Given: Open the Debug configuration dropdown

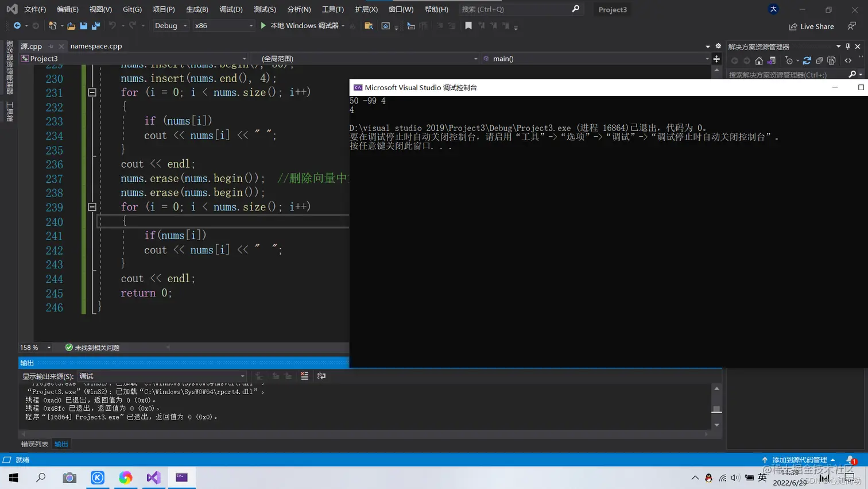Looking at the screenshot, I should (170, 26).
